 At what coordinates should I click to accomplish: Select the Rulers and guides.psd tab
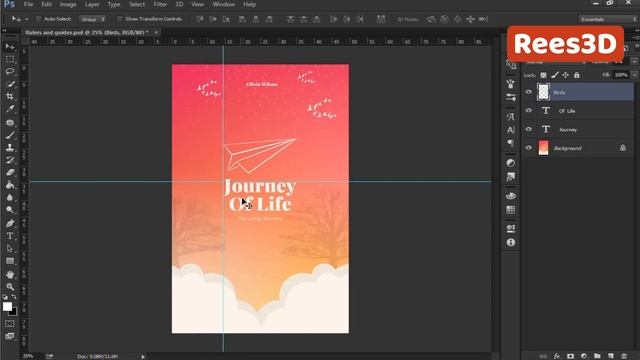pos(87,32)
